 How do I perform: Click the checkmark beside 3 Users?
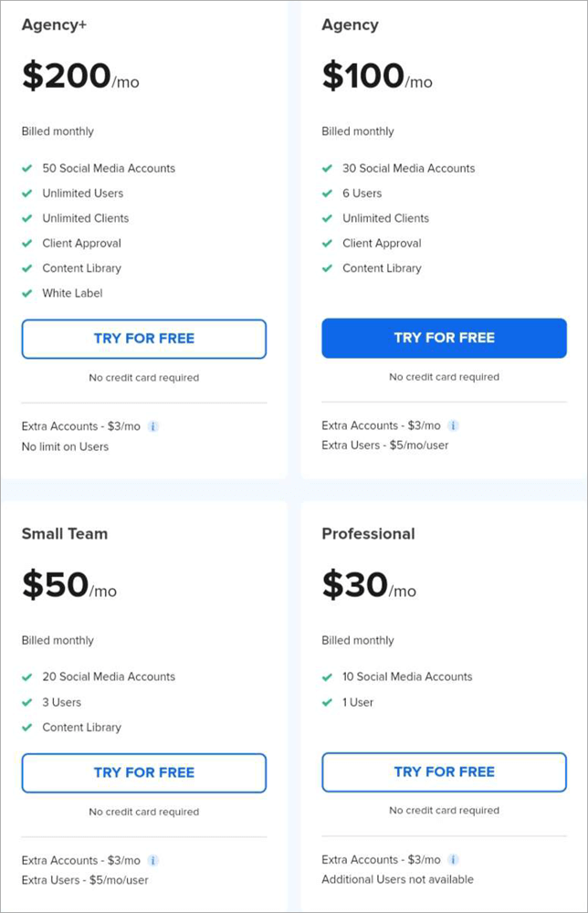(x=27, y=702)
